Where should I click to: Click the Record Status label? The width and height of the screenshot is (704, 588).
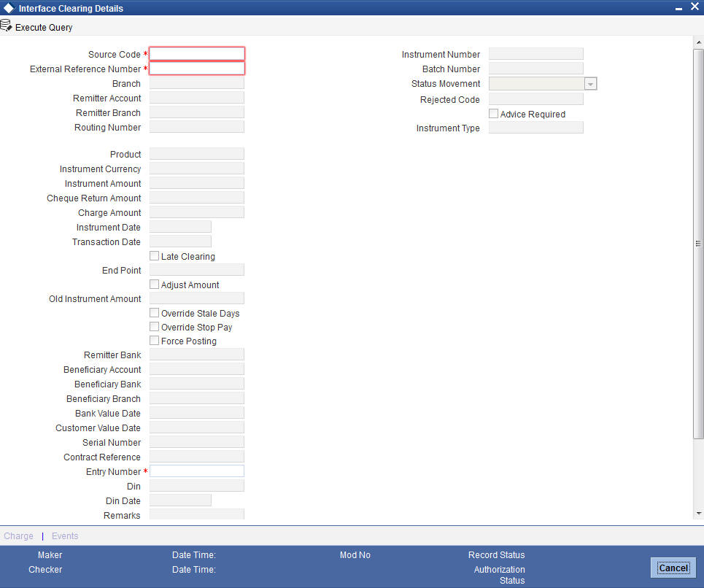pyautogui.click(x=497, y=554)
